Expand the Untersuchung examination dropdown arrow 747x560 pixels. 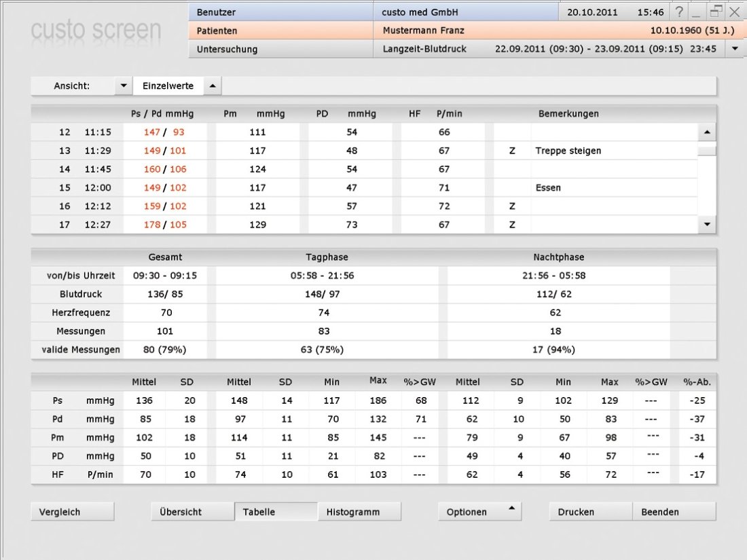click(735, 49)
